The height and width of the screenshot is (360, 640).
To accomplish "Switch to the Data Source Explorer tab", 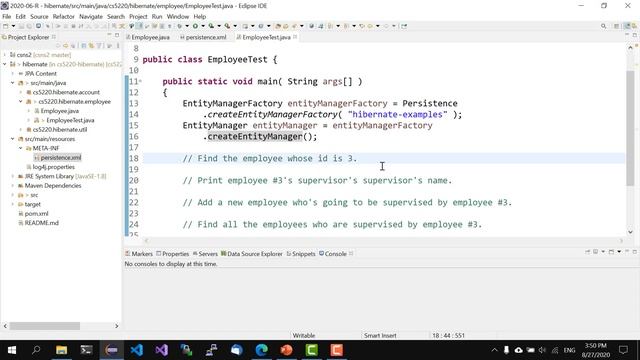I will pyautogui.click(x=252, y=254).
